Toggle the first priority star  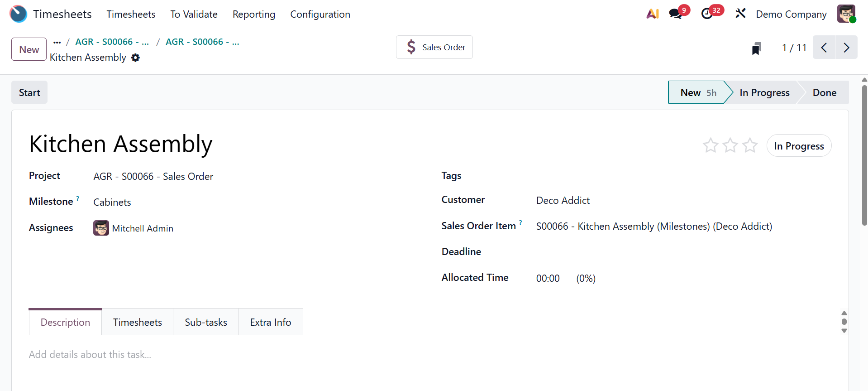[710, 145]
